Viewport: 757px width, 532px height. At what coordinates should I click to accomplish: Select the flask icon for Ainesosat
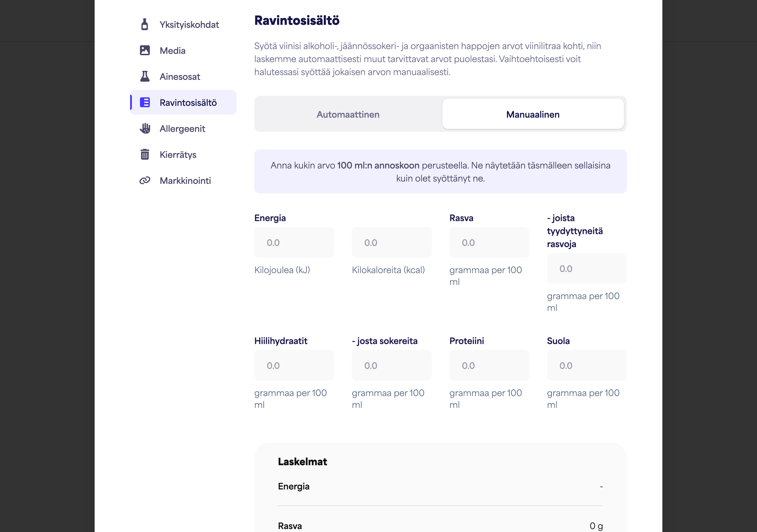[x=145, y=77]
